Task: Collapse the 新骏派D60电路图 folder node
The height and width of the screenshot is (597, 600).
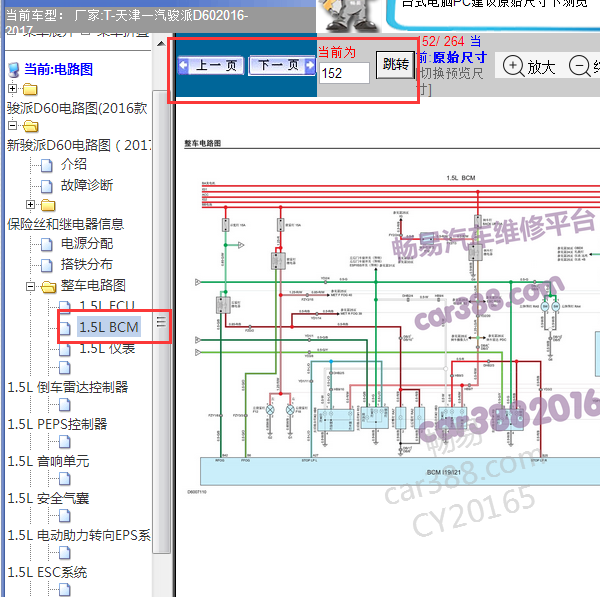Action: (x=12, y=126)
